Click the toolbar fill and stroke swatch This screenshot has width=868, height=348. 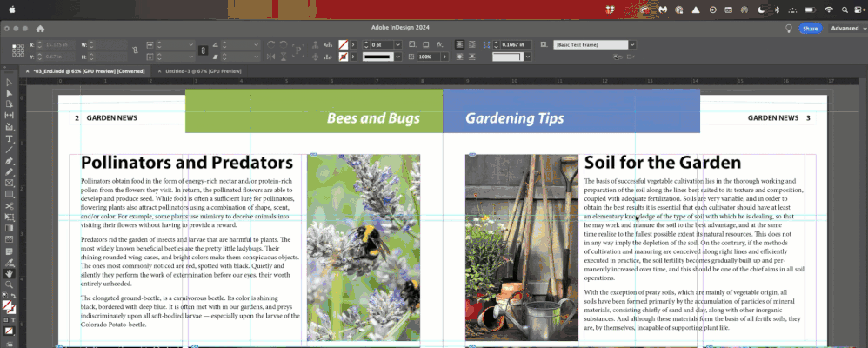coord(9,306)
